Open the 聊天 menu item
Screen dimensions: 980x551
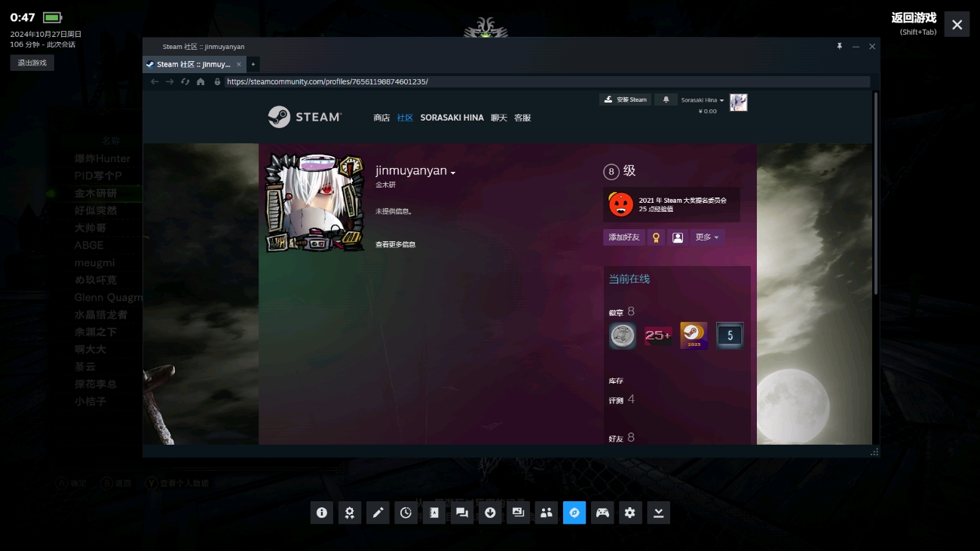[x=498, y=118]
